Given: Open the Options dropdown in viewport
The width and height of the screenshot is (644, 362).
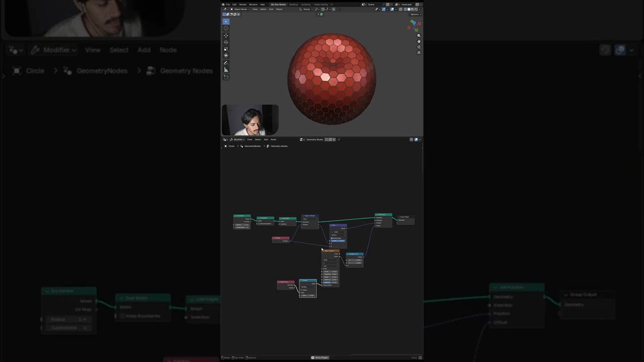Looking at the screenshot, I should point(415,15).
